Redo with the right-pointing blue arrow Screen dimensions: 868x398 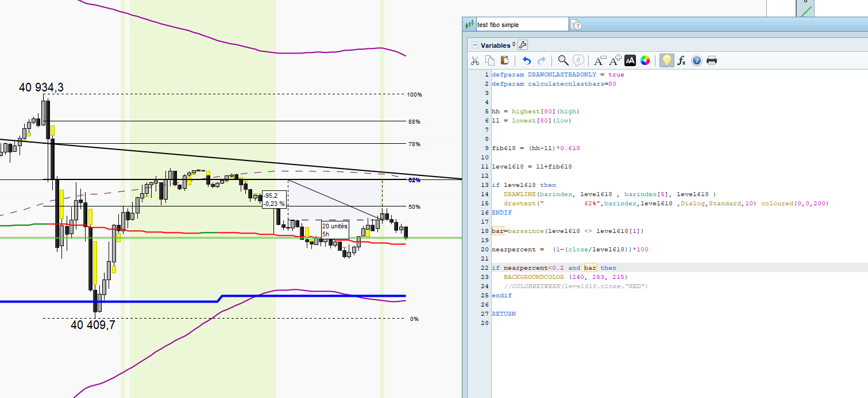tap(541, 60)
